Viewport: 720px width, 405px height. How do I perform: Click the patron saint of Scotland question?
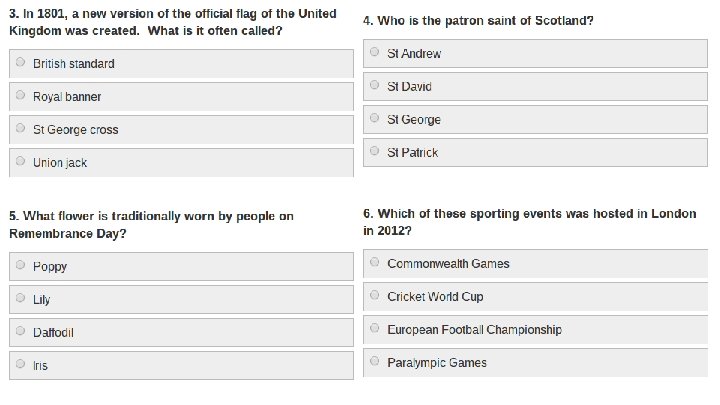[x=478, y=20]
